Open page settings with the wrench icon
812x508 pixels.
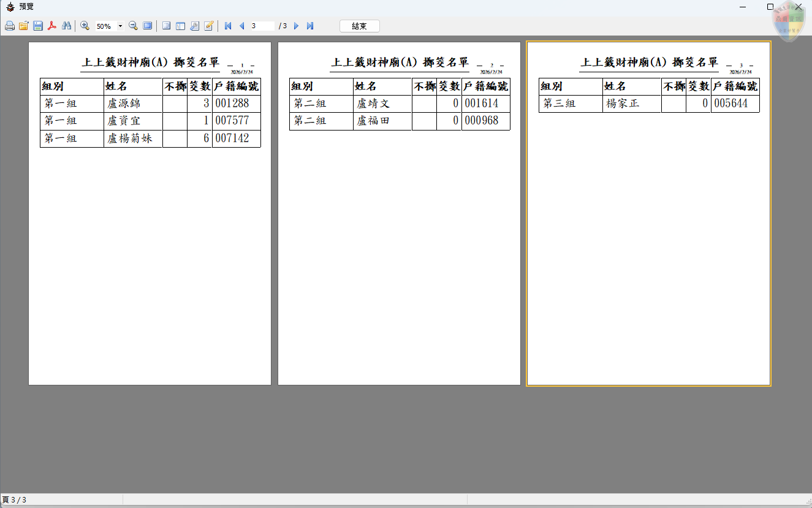(194, 26)
